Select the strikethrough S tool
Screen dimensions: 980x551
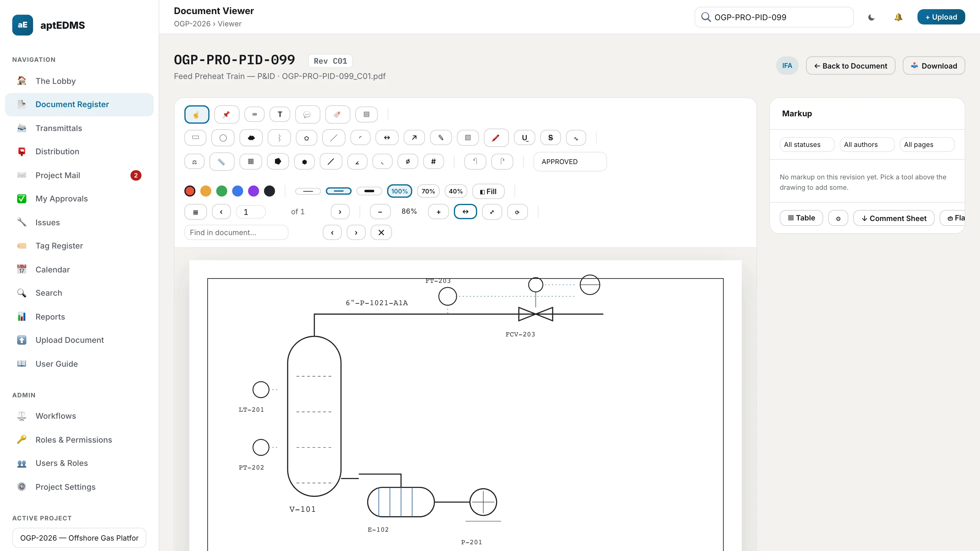(551, 138)
